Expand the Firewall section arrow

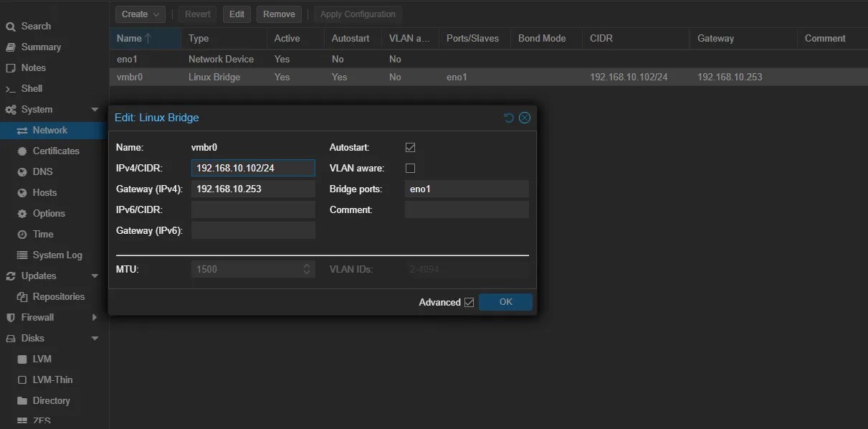pyautogui.click(x=95, y=318)
